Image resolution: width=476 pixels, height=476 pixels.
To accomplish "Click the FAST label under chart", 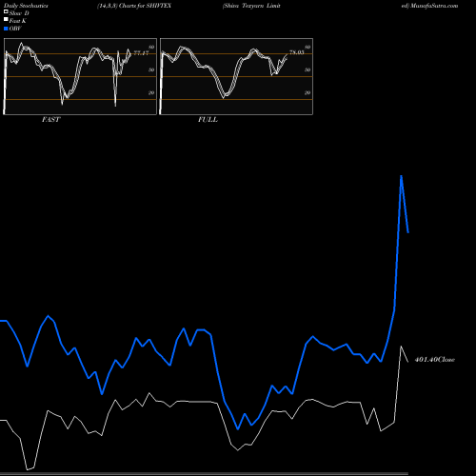I will pos(50,120).
